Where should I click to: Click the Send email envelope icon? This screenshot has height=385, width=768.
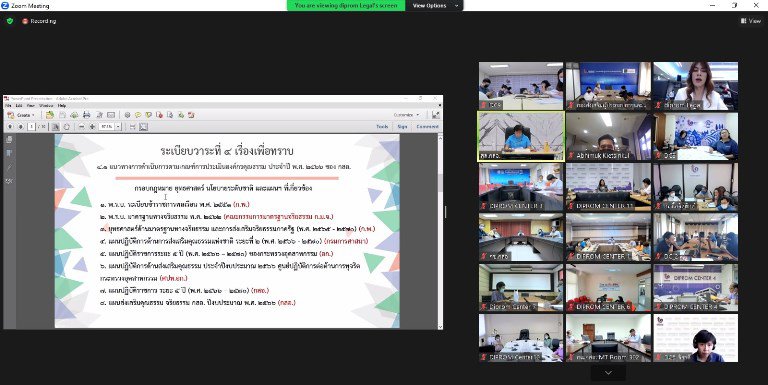click(x=111, y=115)
